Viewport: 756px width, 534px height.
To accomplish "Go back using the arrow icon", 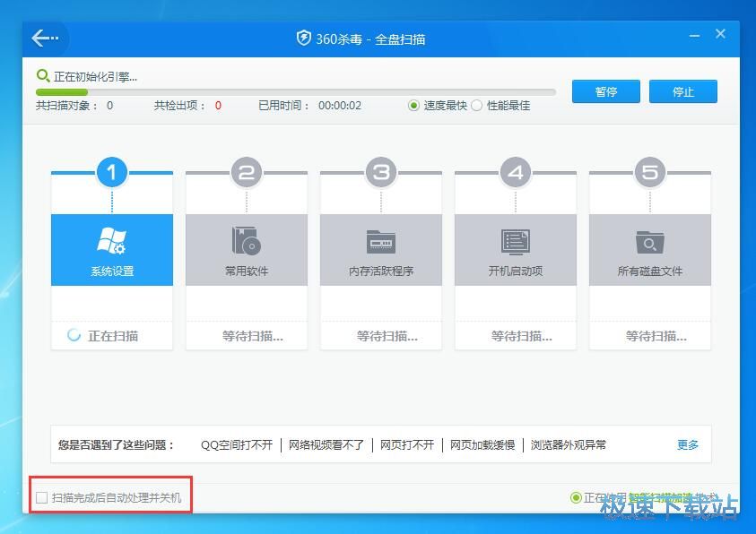I will (x=45, y=38).
